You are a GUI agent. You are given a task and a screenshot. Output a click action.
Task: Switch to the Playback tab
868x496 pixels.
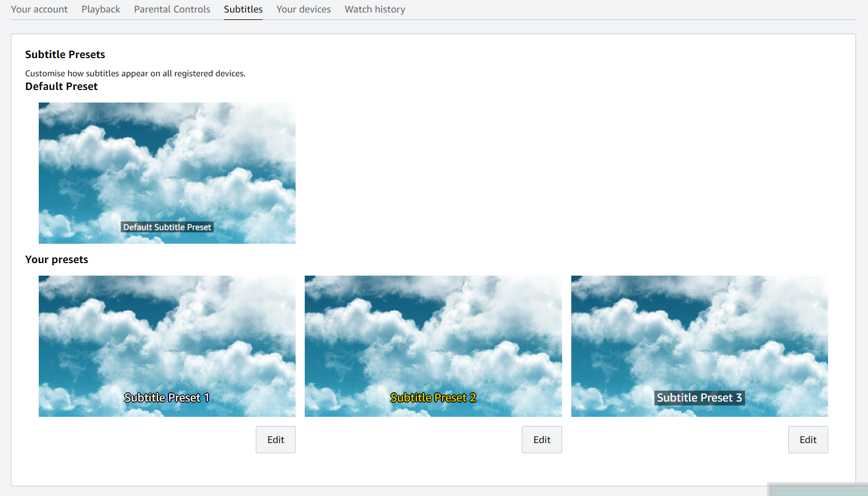tap(101, 10)
